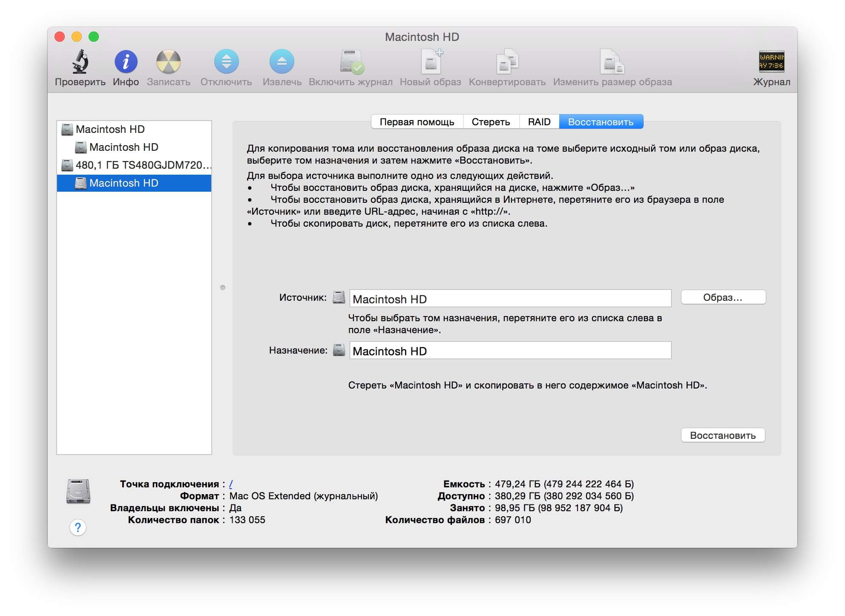Click the Проверить microscope icon
This screenshot has width=845, height=616.
point(80,62)
